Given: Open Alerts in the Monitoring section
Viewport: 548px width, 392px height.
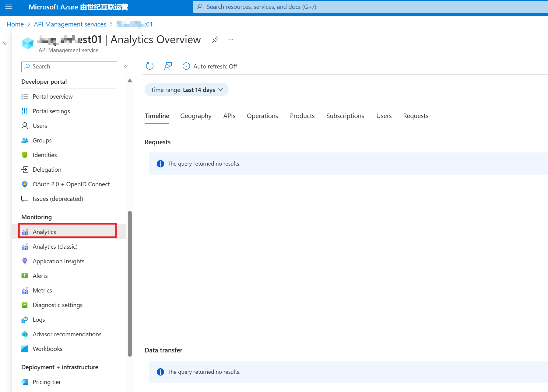Looking at the screenshot, I should (x=40, y=276).
